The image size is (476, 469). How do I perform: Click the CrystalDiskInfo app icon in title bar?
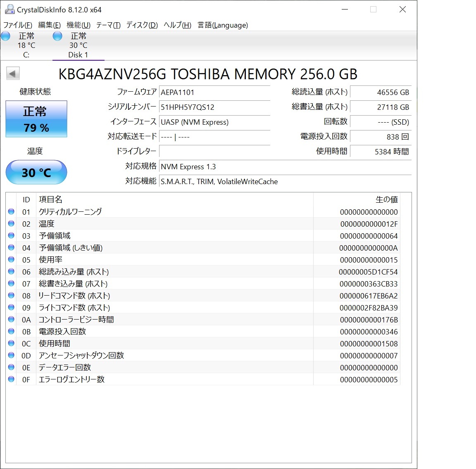(x=10, y=9)
